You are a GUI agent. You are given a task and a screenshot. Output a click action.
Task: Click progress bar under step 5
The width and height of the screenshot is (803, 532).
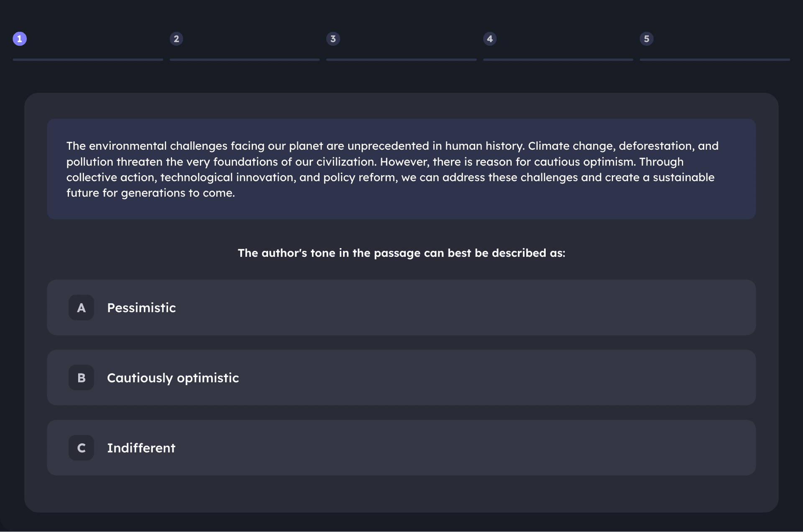714,60
